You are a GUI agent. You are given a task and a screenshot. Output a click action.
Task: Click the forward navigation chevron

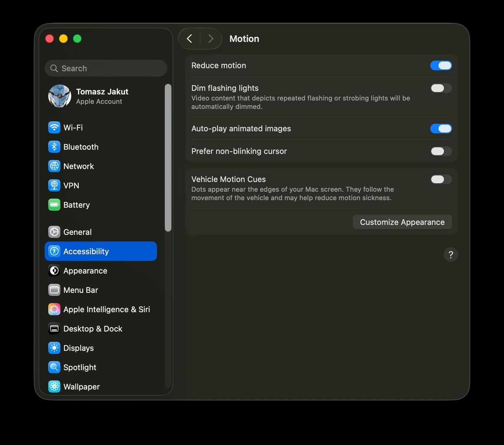[210, 38]
